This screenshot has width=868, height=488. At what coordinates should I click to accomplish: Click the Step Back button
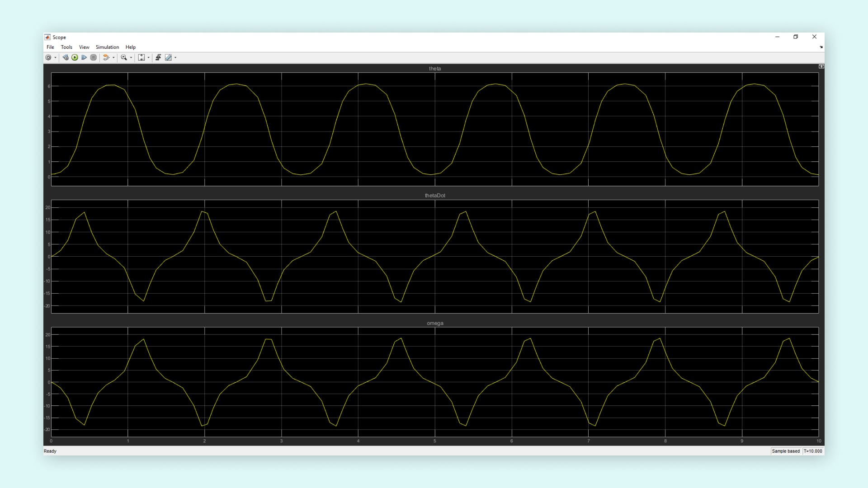66,57
